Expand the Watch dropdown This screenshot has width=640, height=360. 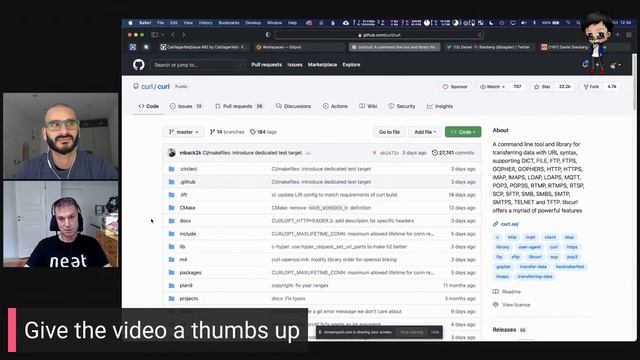pos(493,87)
